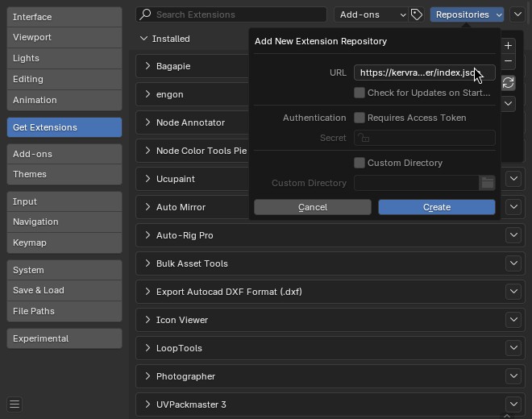Open the repository list dropdown chevron below refresh
The image size is (532, 419).
tap(508, 104)
